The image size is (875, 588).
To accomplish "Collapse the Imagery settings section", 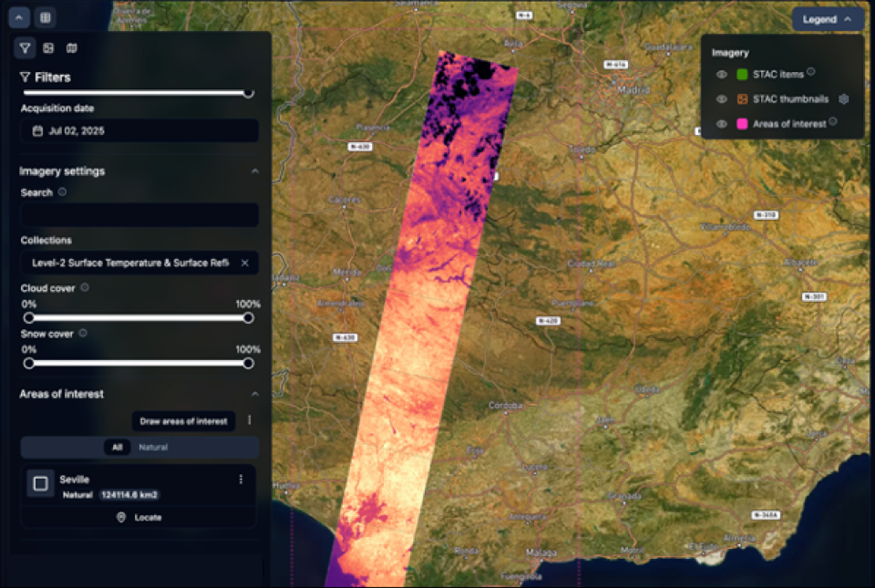I will coord(255,171).
